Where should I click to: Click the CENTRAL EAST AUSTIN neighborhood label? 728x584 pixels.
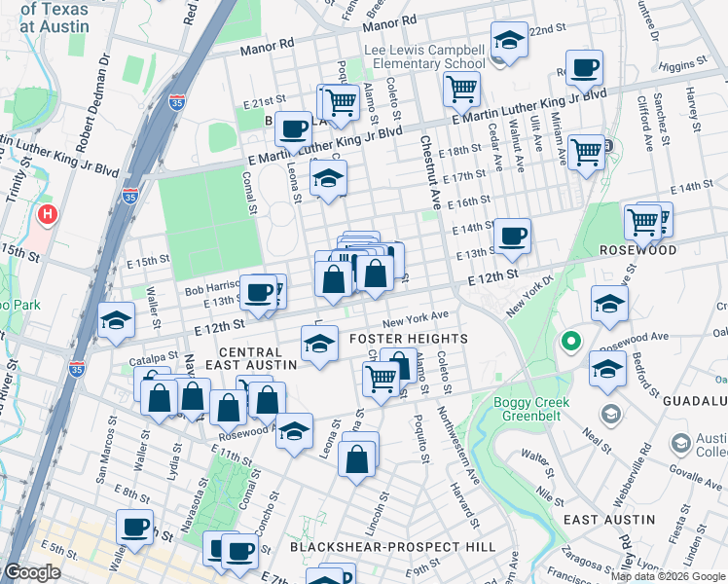251,359
